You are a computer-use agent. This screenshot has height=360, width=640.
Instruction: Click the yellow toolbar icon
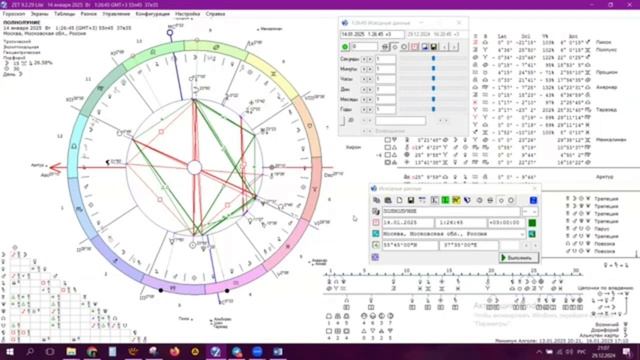click(x=456, y=200)
